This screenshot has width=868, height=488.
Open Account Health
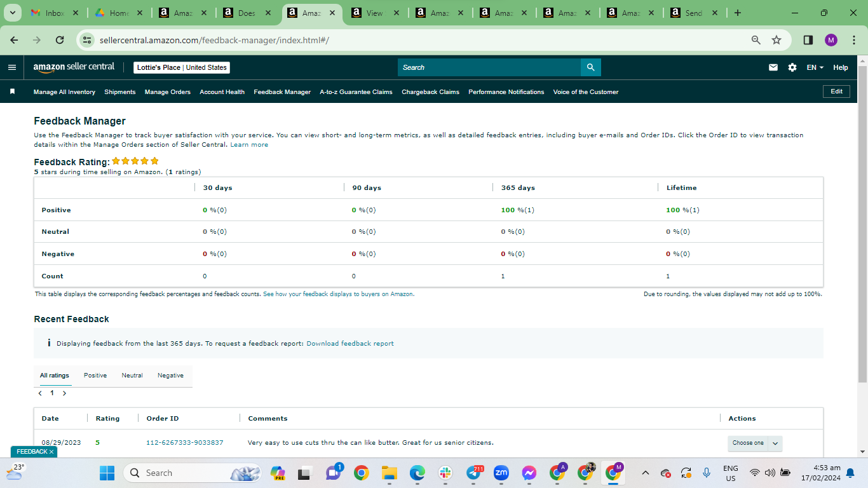tap(222, 92)
